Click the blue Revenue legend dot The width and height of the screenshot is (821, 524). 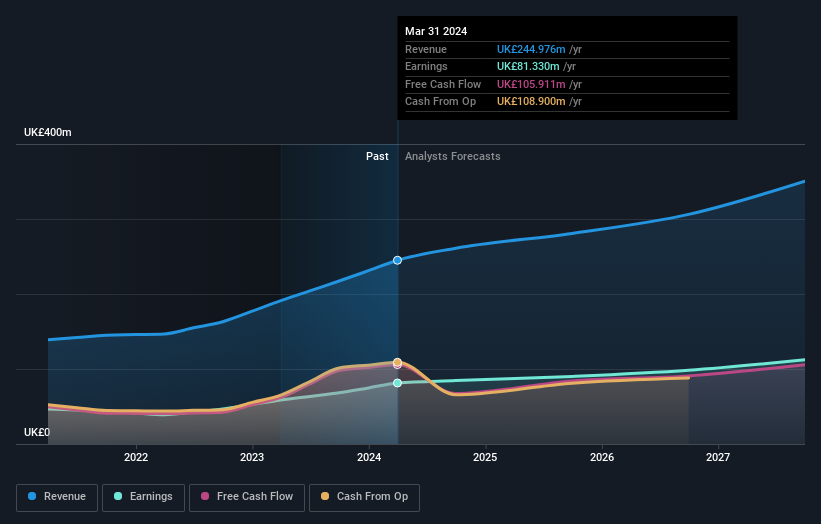click(32, 496)
